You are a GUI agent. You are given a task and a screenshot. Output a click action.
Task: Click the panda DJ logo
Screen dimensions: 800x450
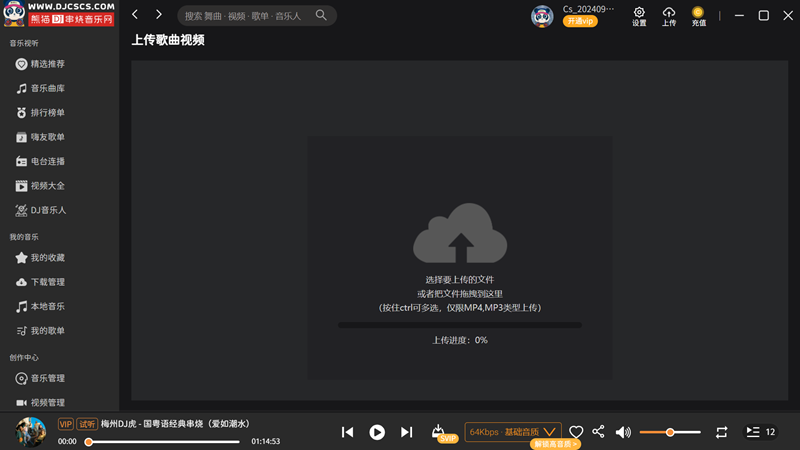(59, 14)
